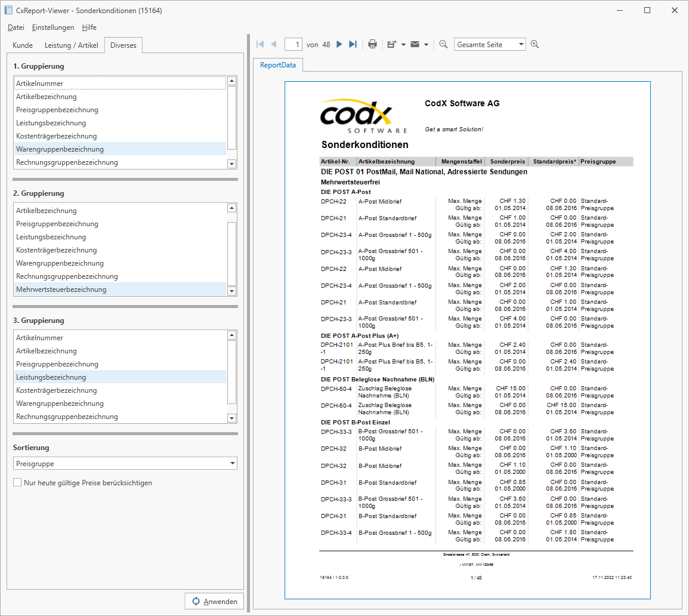Click the Sonderkonditionen report heading
689x616 pixels.
(x=364, y=144)
